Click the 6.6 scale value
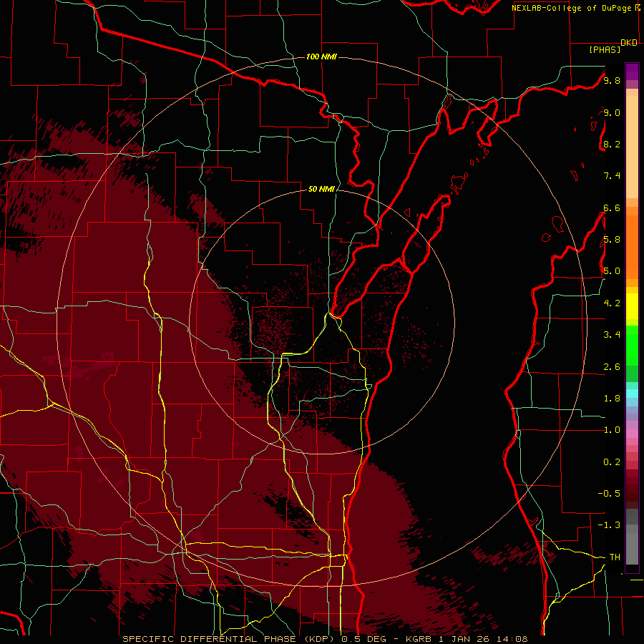This screenshot has height=644, width=644. (x=612, y=208)
